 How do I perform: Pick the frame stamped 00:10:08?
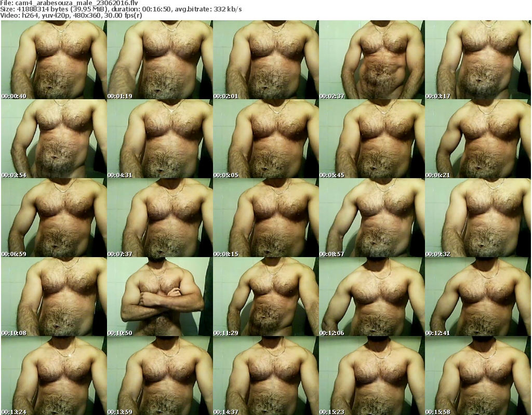[54, 297]
